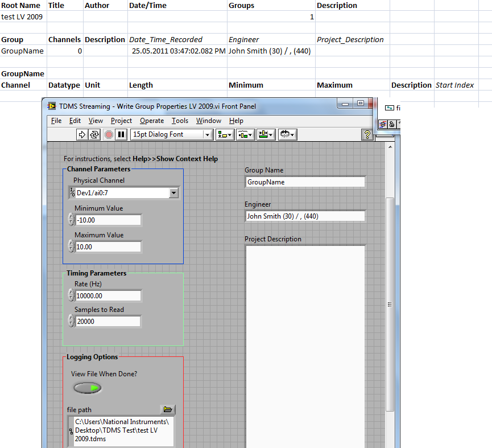The height and width of the screenshot is (448, 492).
Task: Click the Physical Channel I/O name icon
Action: point(72,192)
